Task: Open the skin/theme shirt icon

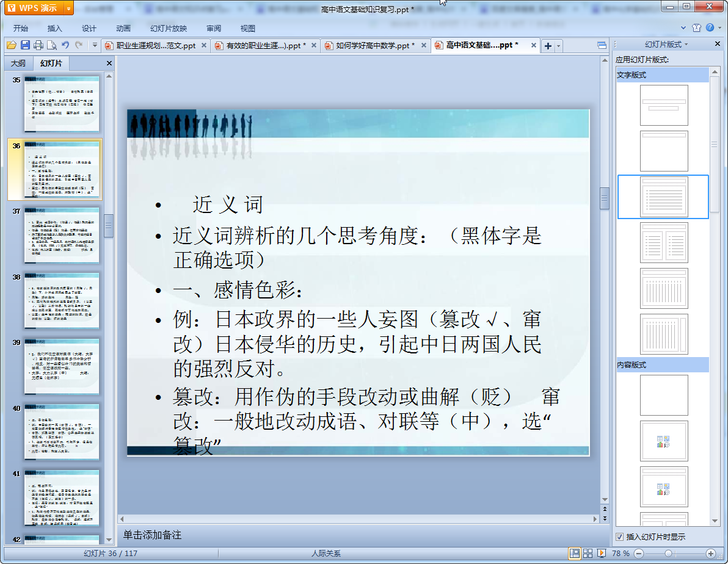Action: (696, 28)
